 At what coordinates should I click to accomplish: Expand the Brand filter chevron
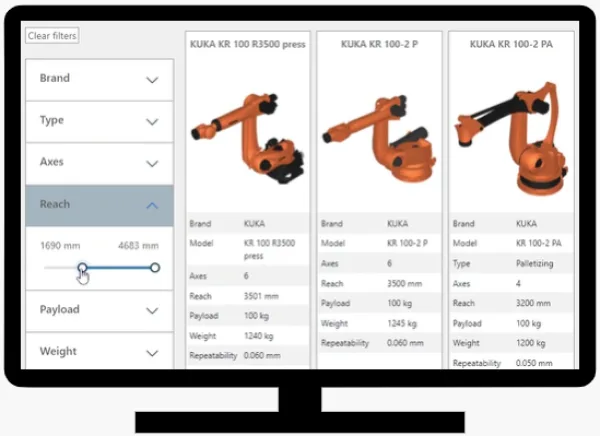[x=152, y=80]
